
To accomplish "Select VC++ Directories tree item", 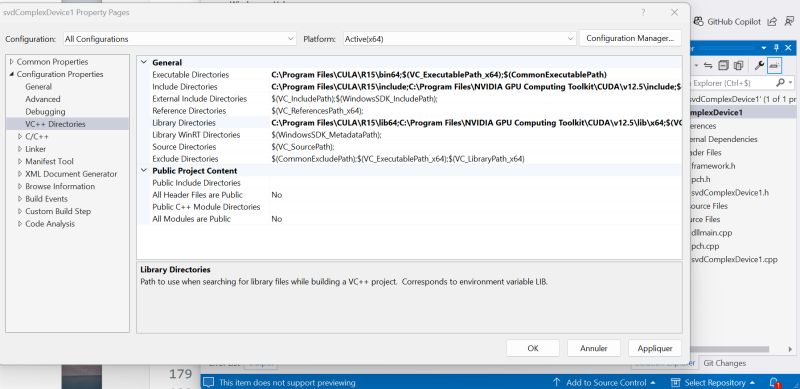I will tap(55, 124).
